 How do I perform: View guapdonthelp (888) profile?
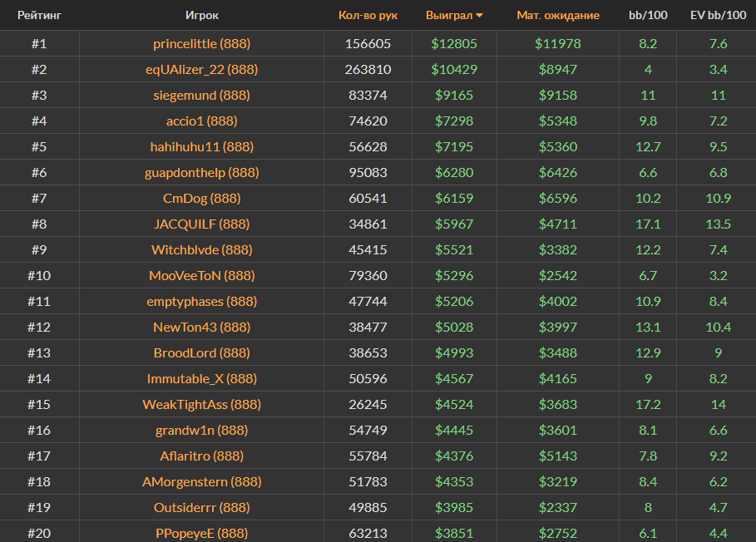201,172
